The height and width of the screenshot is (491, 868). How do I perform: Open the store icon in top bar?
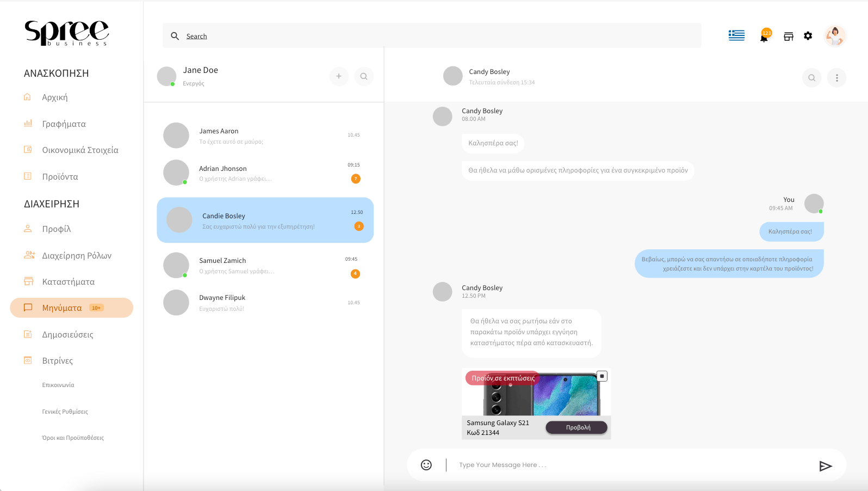pos(788,36)
